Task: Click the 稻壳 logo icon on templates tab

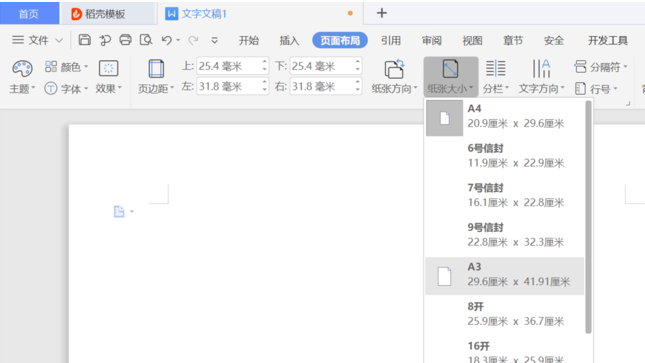Action: point(76,14)
